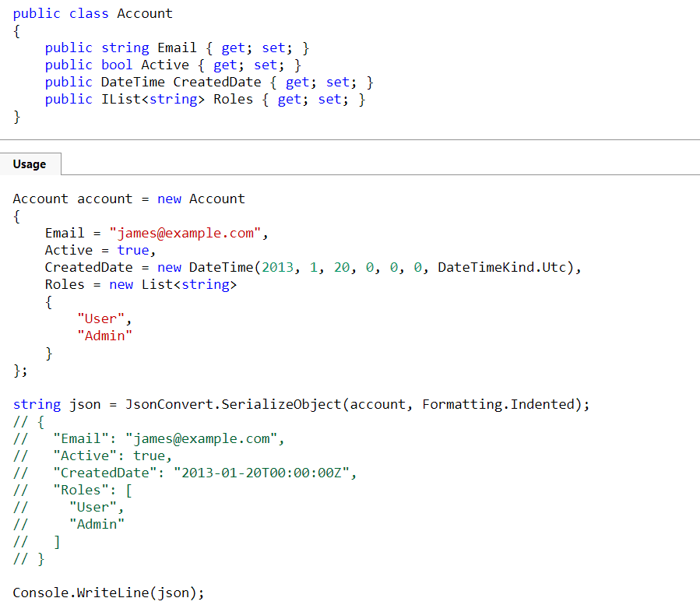This screenshot has height=612, width=700.
Task: Select the red "Admin" string literal
Action: click(x=105, y=336)
